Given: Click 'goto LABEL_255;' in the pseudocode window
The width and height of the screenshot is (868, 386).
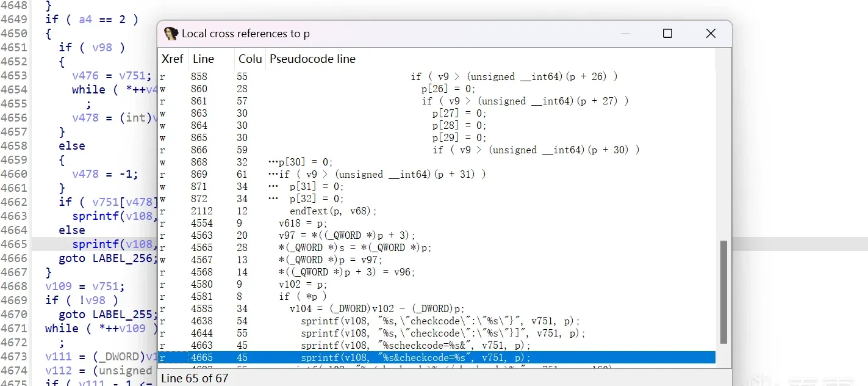Looking at the screenshot, I should [x=108, y=315].
